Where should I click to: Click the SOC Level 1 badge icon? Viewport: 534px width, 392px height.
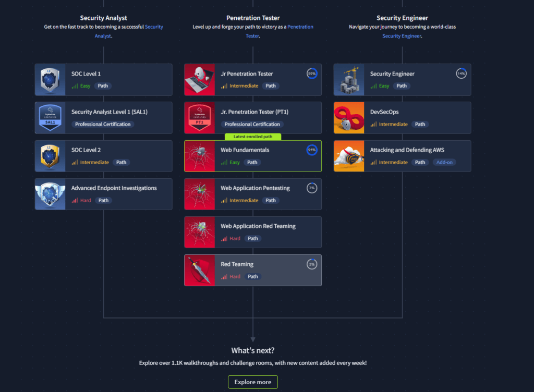click(x=50, y=80)
